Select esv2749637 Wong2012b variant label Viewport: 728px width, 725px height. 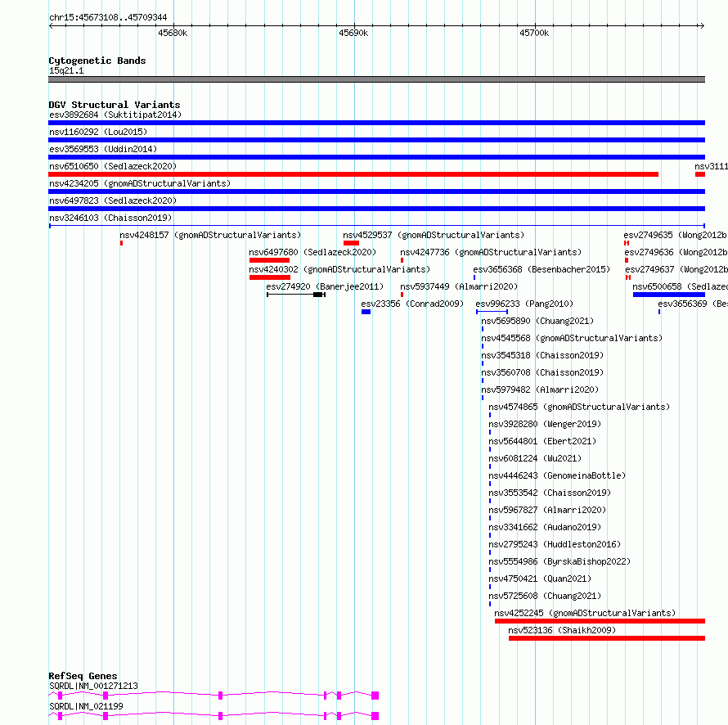(x=676, y=269)
